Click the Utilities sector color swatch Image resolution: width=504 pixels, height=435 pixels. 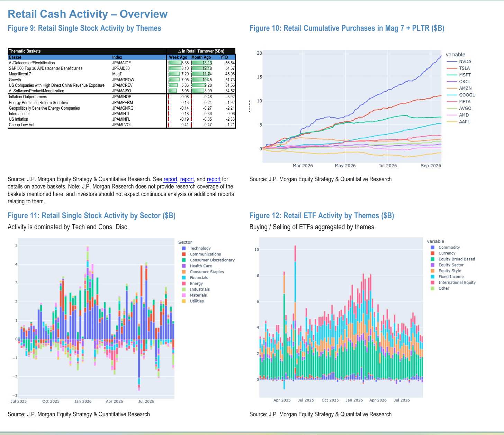tap(184, 301)
